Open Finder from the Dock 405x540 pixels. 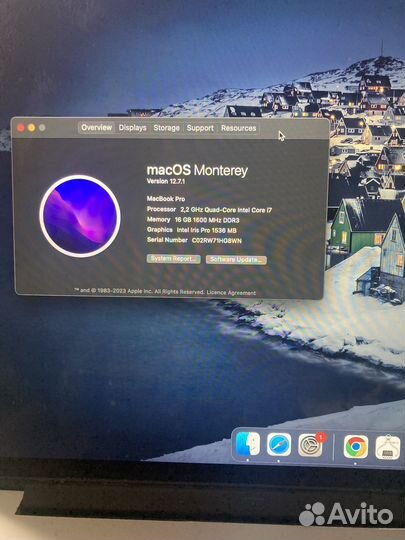[248, 444]
